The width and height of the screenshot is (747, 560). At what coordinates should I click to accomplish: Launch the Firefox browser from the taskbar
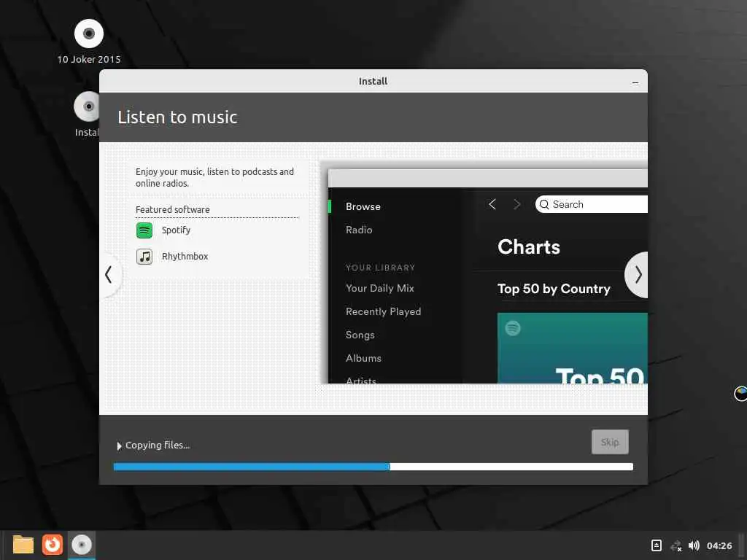click(53, 545)
